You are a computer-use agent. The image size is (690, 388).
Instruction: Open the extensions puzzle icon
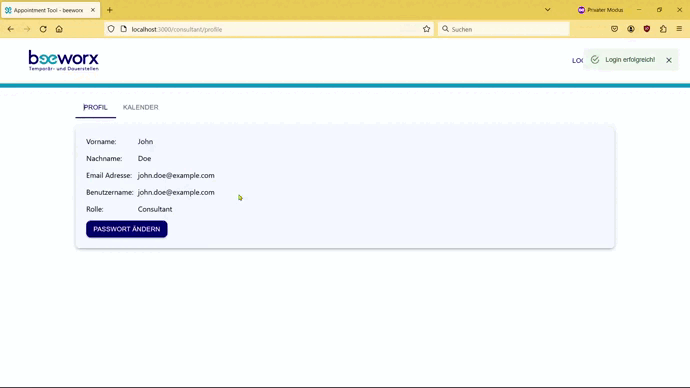point(663,29)
